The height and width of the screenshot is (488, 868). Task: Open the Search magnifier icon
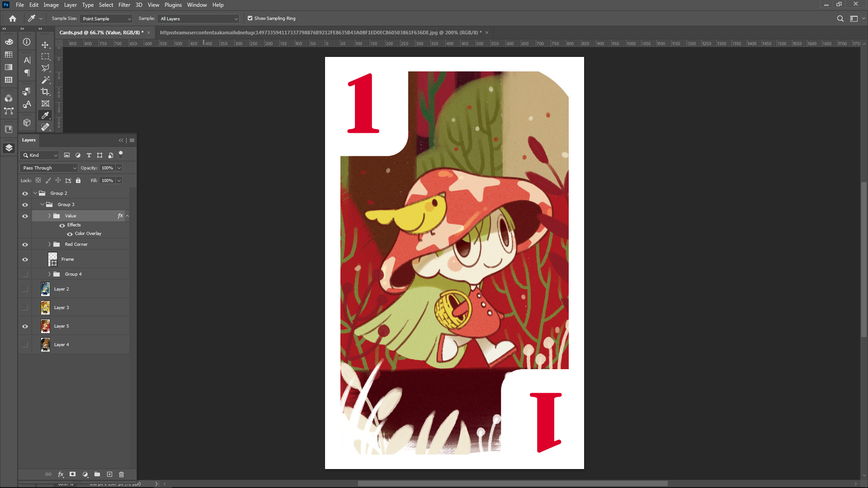pos(840,19)
